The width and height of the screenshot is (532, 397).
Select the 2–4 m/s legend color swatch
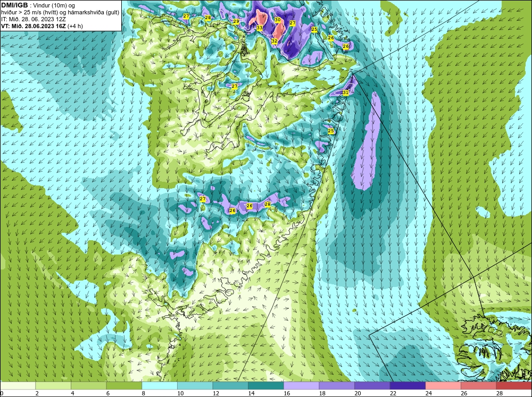pos(53,386)
